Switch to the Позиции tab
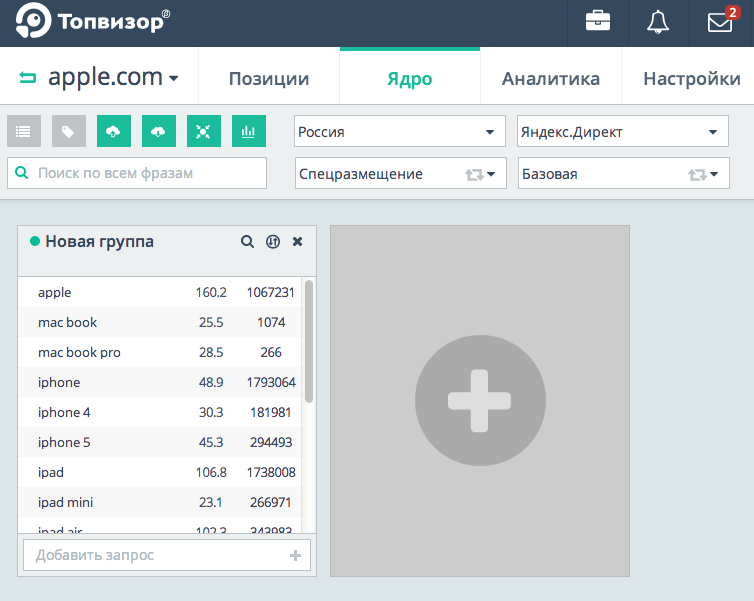This screenshot has height=601, width=754. click(269, 79)
